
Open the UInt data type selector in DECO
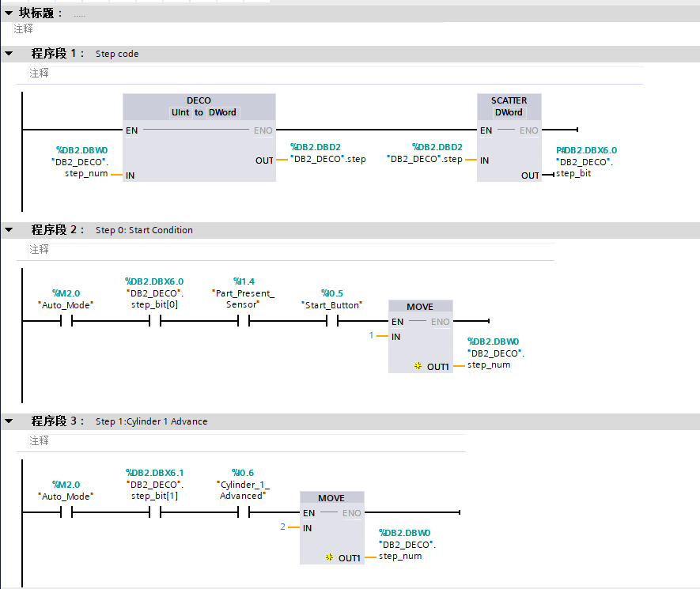(180, 112)
